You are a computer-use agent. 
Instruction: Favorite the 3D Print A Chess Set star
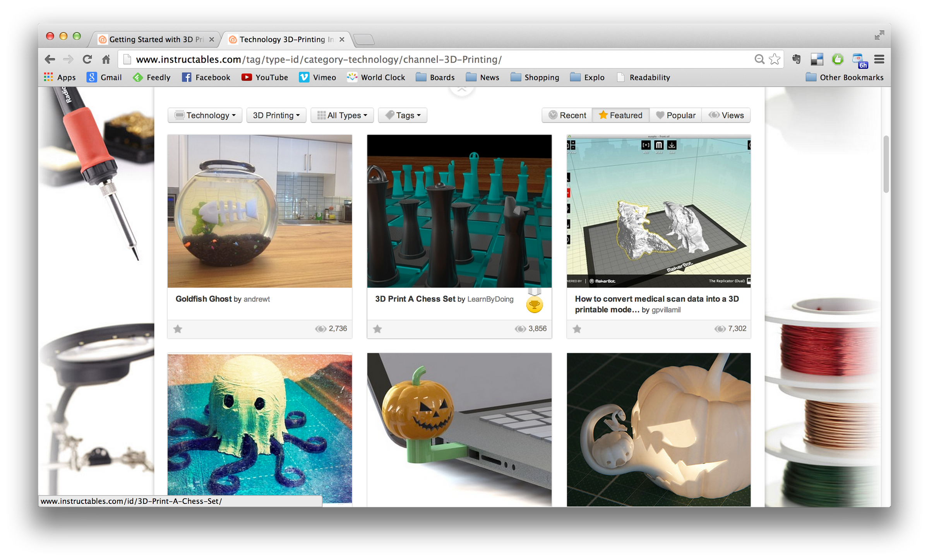coord(377,329)
